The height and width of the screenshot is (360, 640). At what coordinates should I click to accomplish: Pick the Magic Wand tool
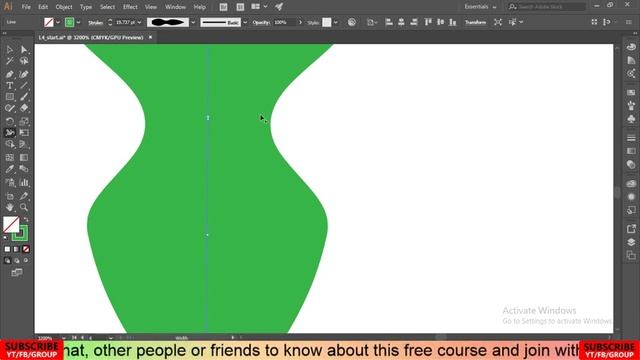click(x=10, y=61)
